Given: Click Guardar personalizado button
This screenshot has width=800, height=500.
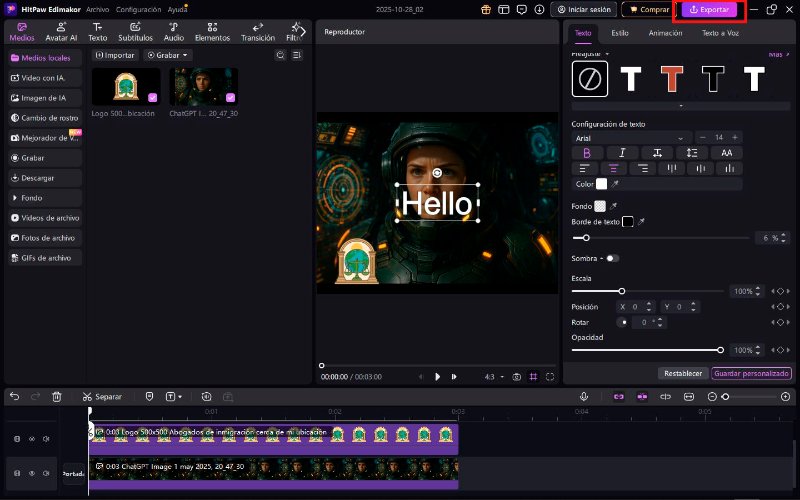Looking at the screenshot, I should (x=751, y=373).
